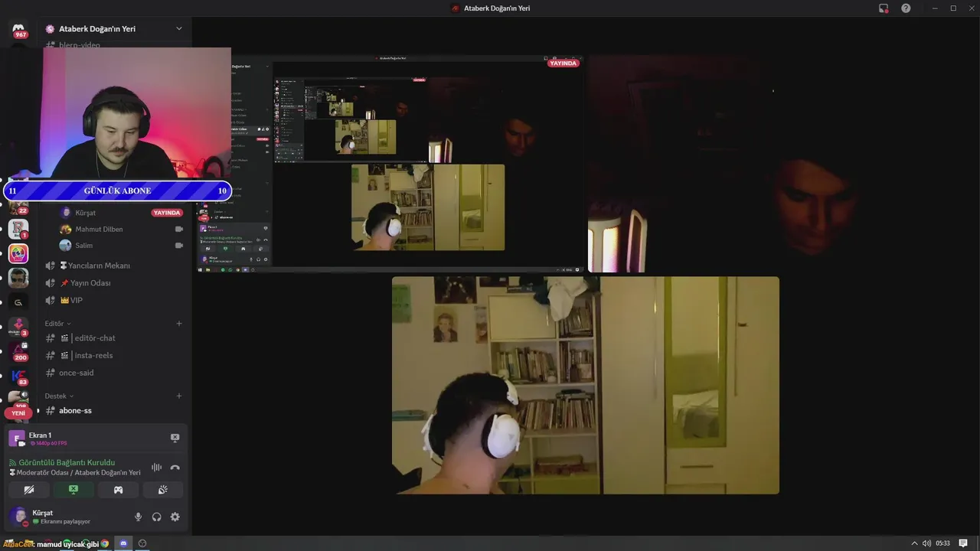Start an activity with the gamepad icon
The height and width of the screenshot is (551, 980).
pyautogui.click(x=119, y=490)
